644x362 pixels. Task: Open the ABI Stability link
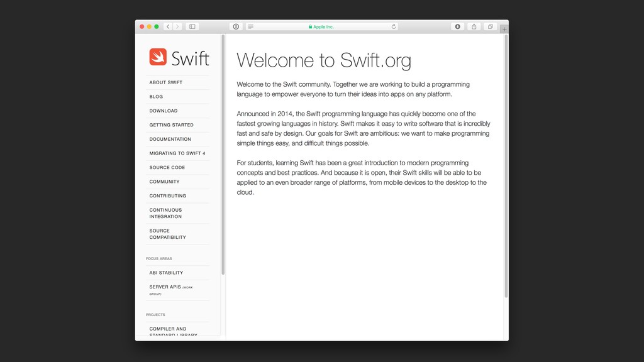(x=166, y=273)
